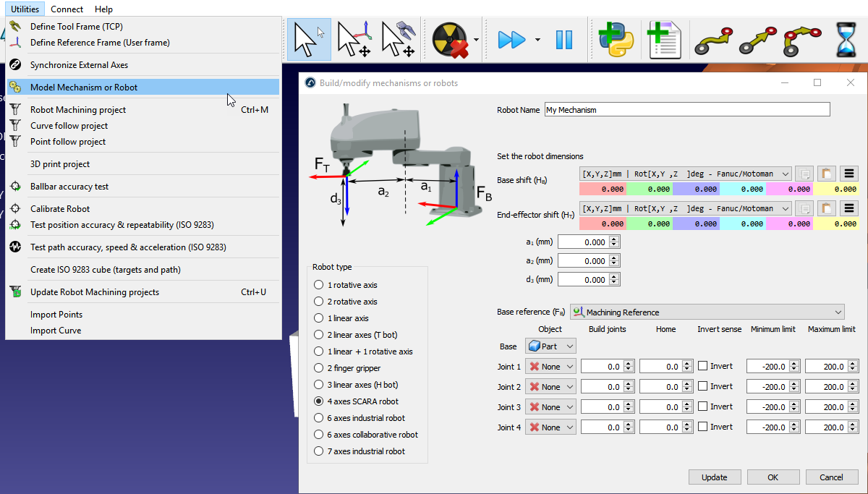Pause the simulation with the pause icon
The image size is (868, 494).
click(x=564, y=39)
